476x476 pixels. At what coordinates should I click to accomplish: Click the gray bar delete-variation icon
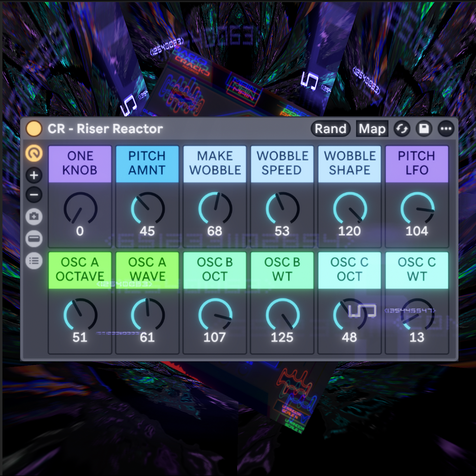34,238
